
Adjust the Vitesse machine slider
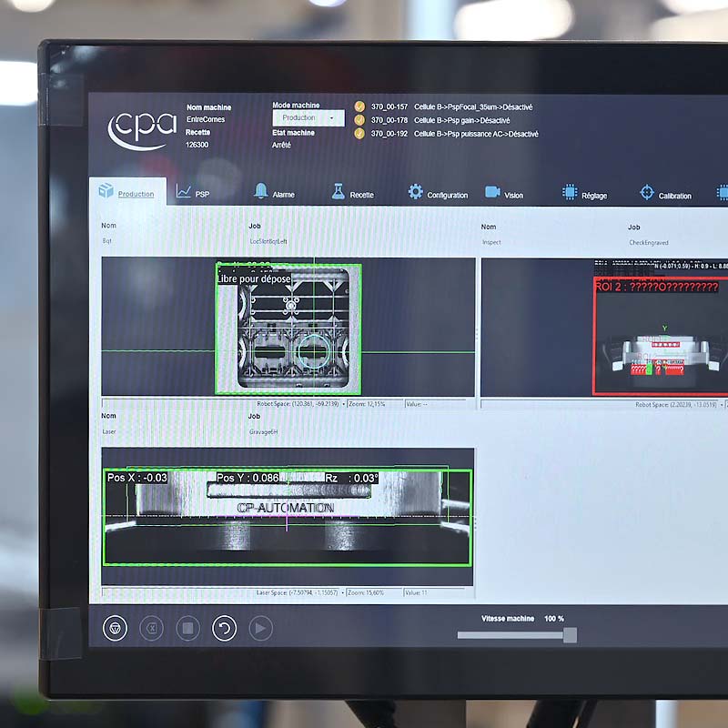click(517, 634)
